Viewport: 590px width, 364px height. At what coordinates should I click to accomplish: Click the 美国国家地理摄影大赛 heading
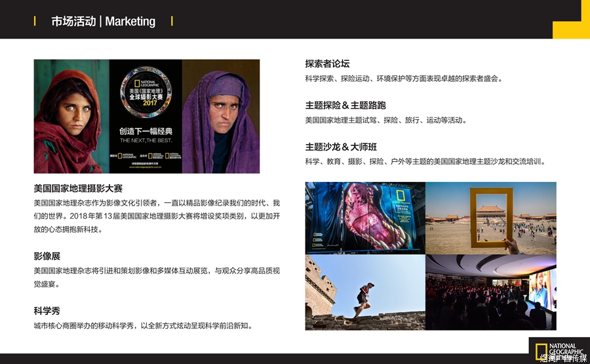[x=78, y=188]
